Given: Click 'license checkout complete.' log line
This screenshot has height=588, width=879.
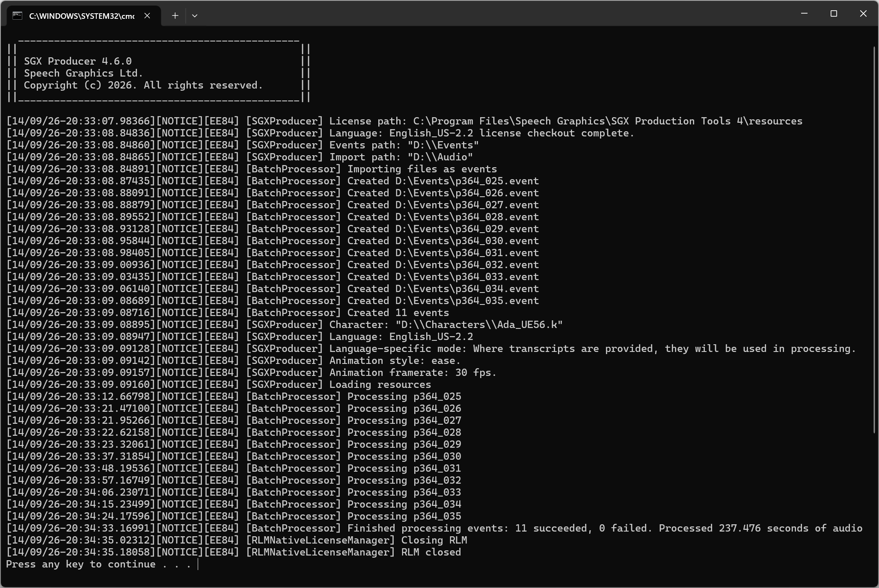Looking at the screenshot, I should pyautogui.click(x=320, y=133).
